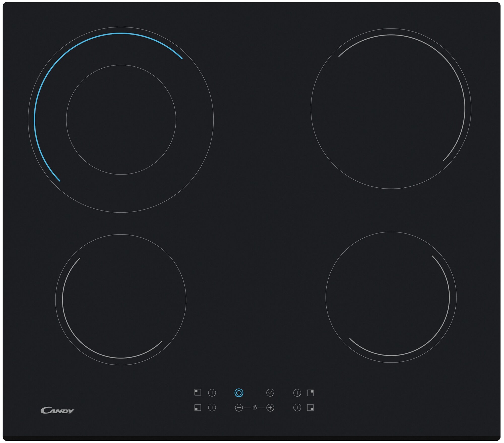The height and width of the screenshot is (443, 504).
Task: Select the top-left zone indicator square
Action: pyautogui.click(x=198, y=392)
